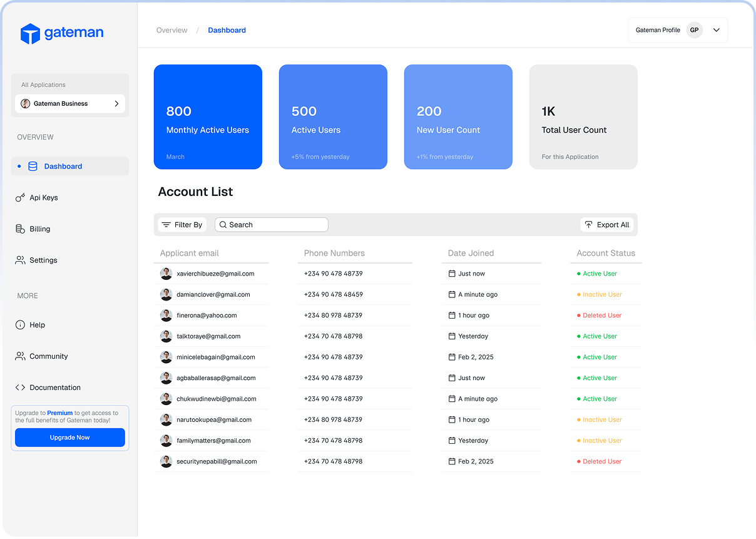This screenshot has height=539, width=756.
Task: Click the Date Joined column header
Action: (x=471, y=254)
